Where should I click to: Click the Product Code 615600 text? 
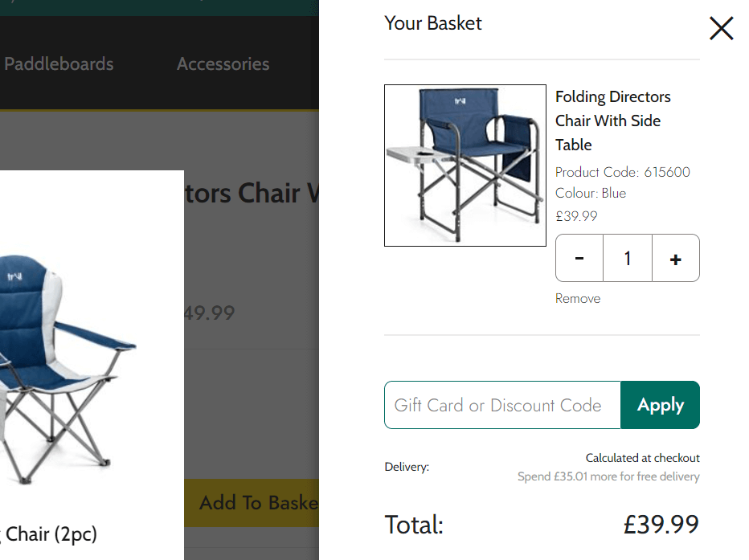pyautogui.click(x=622, y=172)
